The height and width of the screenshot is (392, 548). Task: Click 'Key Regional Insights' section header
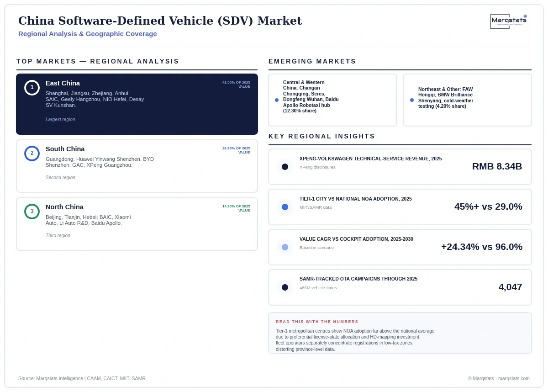[x=321, y=136]
